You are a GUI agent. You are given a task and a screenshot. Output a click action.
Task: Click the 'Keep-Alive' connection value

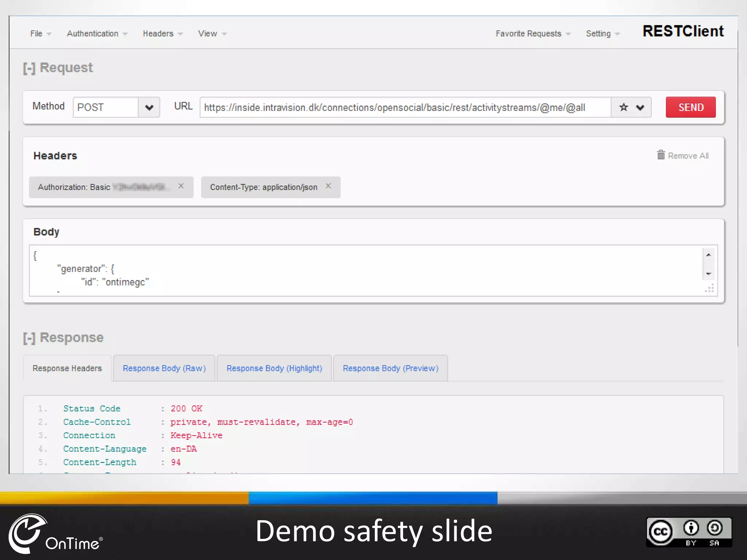[x=196, y=436]
